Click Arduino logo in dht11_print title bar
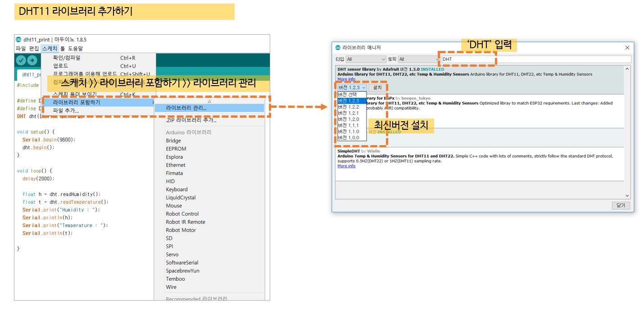Viewport: 644px width, 311px height. pyautogui.click(x=18, y=39)
